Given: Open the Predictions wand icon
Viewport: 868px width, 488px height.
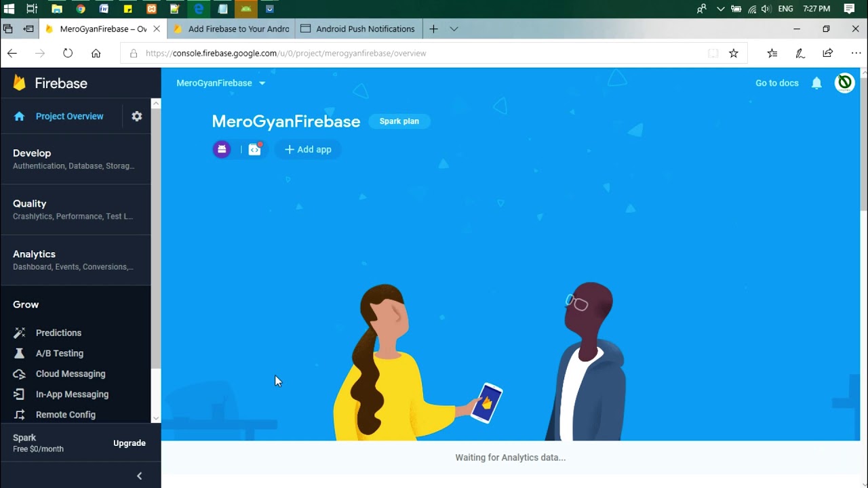Looking at the screenshot, I should (20, 333).
